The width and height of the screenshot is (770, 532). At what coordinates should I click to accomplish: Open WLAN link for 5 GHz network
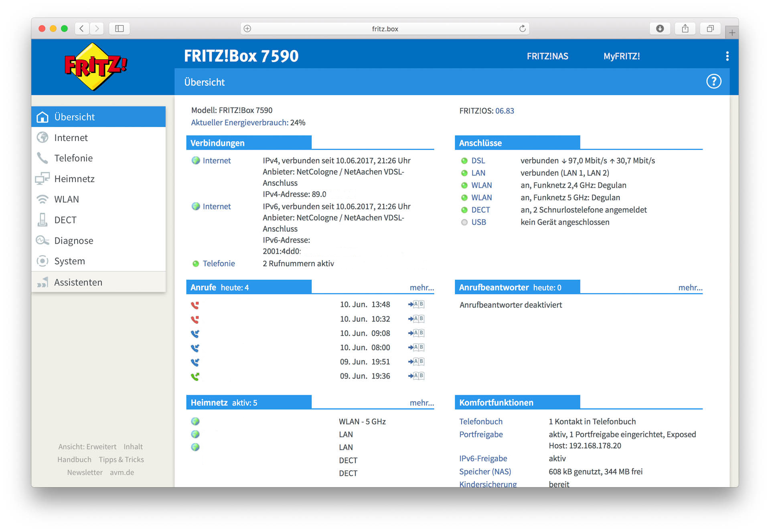[x=481, y=197]
